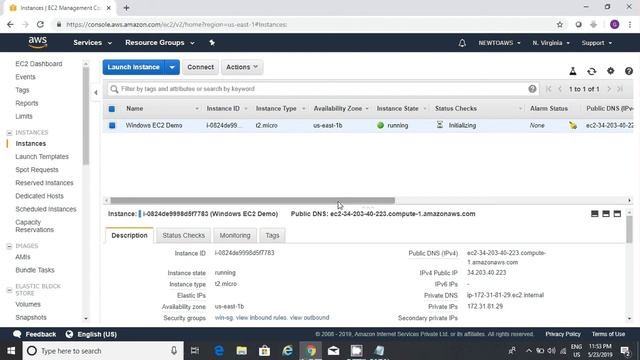Collapse the IMAGES sidebar section
This screenshot has height=360, width=640.
click(x=9, y=246)
